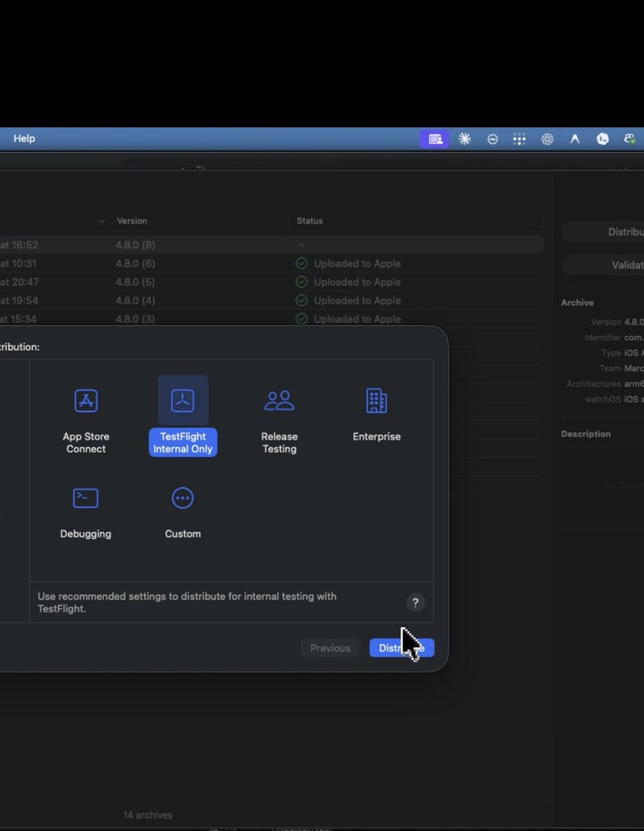Click the archive time 'at 19:54'

(19, 301)
